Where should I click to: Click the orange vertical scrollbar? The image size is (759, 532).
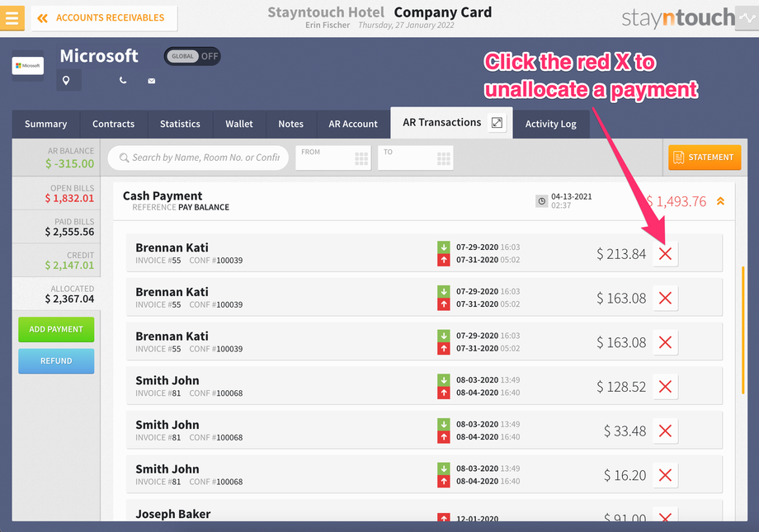742,330
